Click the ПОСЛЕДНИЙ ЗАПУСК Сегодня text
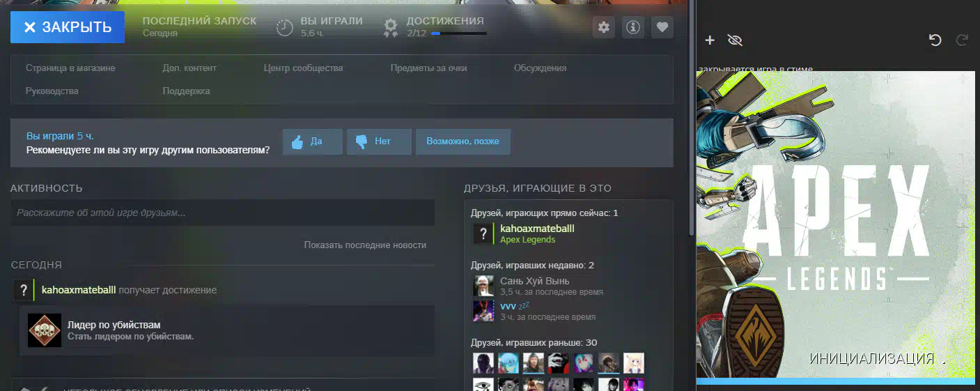 pyautogui.click(x=199, y=26)
